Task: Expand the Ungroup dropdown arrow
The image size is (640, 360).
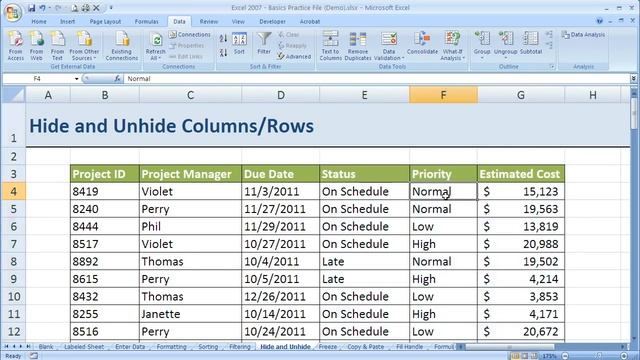Action: pyautogui.click(x=505, y=58)
